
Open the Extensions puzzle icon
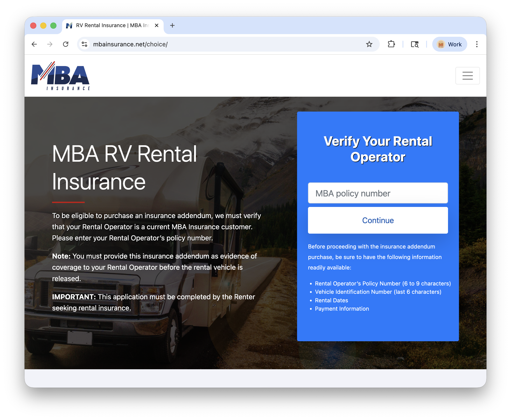click(x=391, y=44)
